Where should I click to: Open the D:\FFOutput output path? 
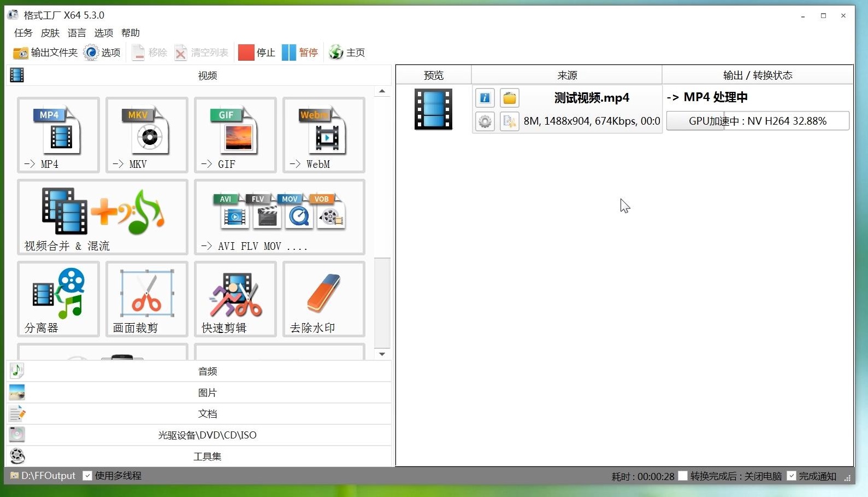pos(43,476)
